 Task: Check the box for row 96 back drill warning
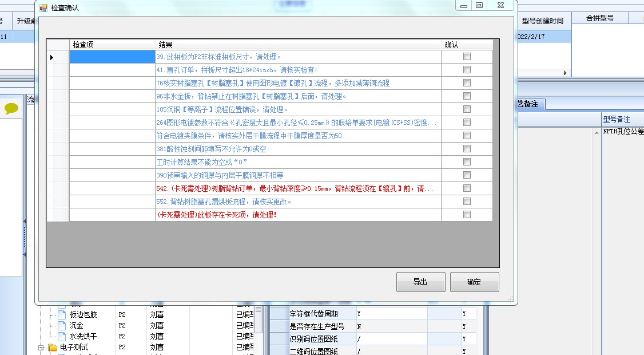[x=467, y=96]
